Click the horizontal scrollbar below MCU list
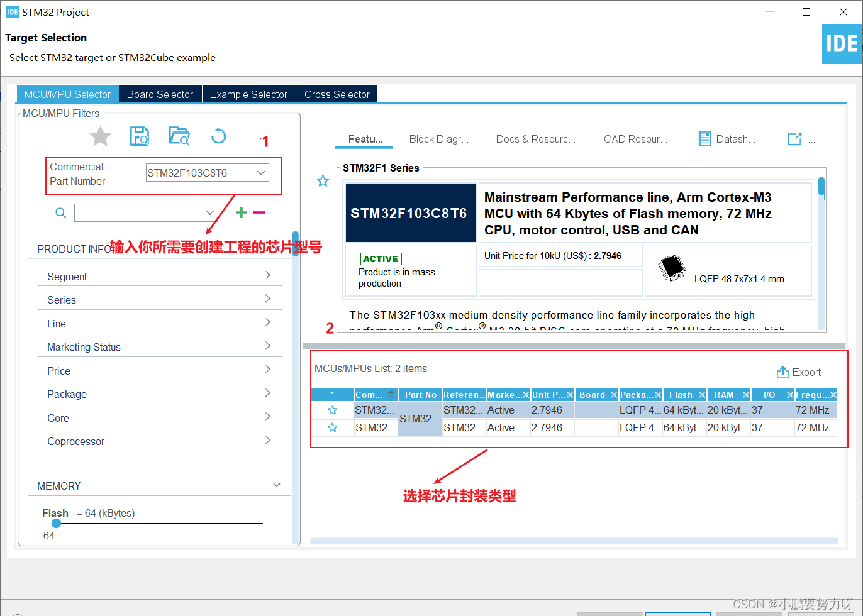863x616 pixels. pyautogui.click(x=574, y=541)
